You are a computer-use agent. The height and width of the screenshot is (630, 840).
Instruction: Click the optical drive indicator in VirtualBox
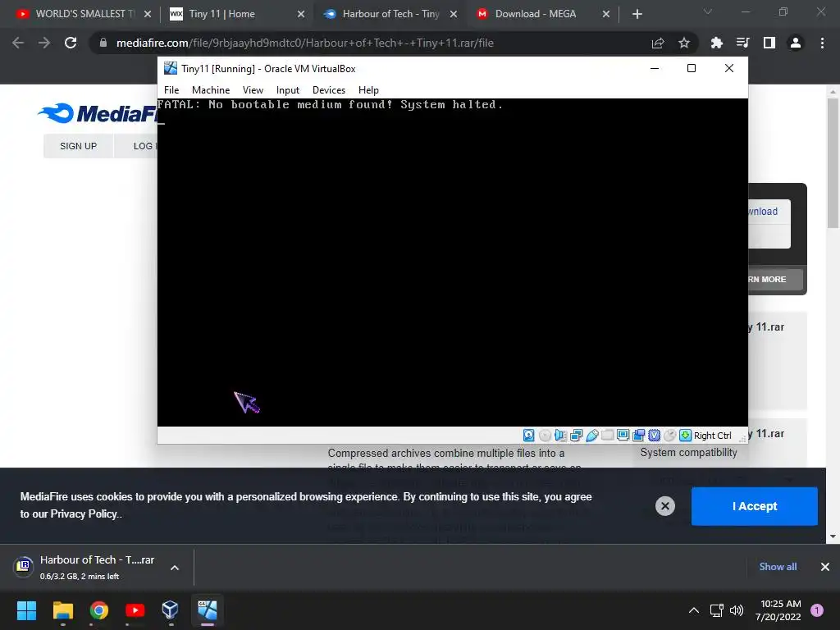pos(545,436)
